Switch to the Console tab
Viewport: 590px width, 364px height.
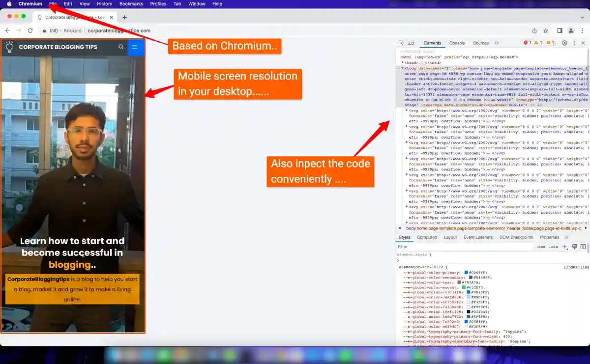coord(457,43)
